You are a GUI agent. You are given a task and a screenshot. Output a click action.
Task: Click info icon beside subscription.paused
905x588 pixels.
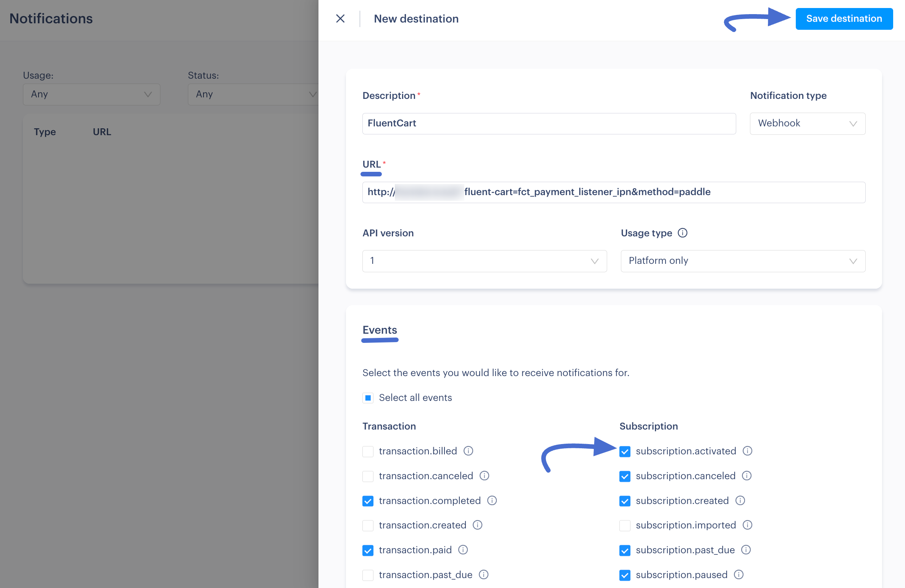coord(739,575)
